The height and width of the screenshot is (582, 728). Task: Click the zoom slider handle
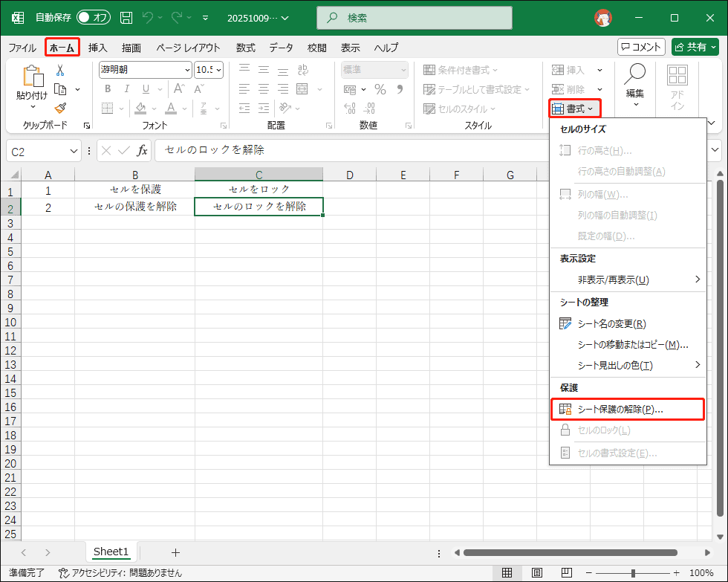(633, 573)
